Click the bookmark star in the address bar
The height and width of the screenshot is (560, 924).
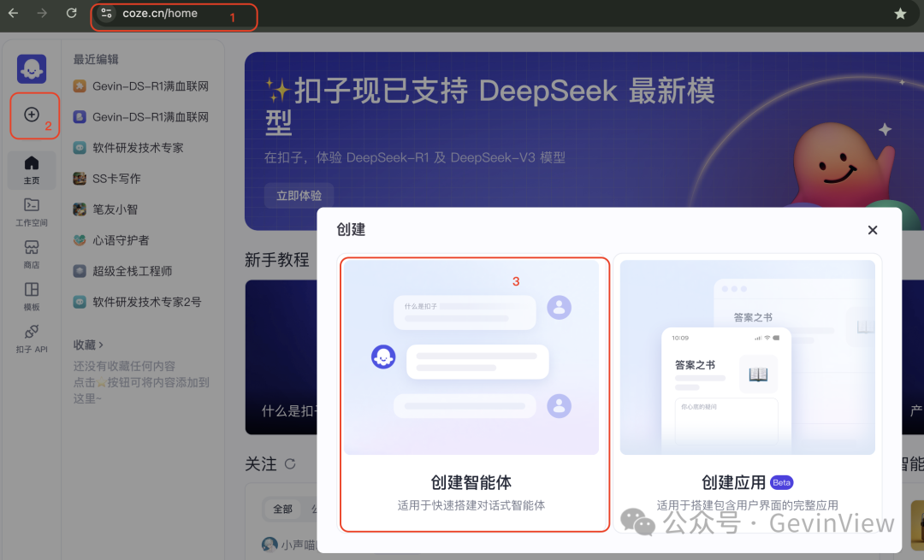pyautogui.click(x=899, y=14)
